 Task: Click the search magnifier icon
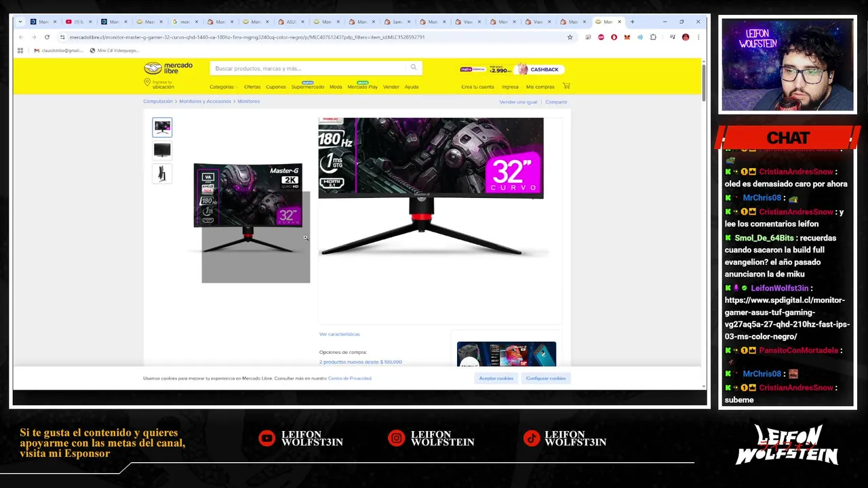click(413, 68)
